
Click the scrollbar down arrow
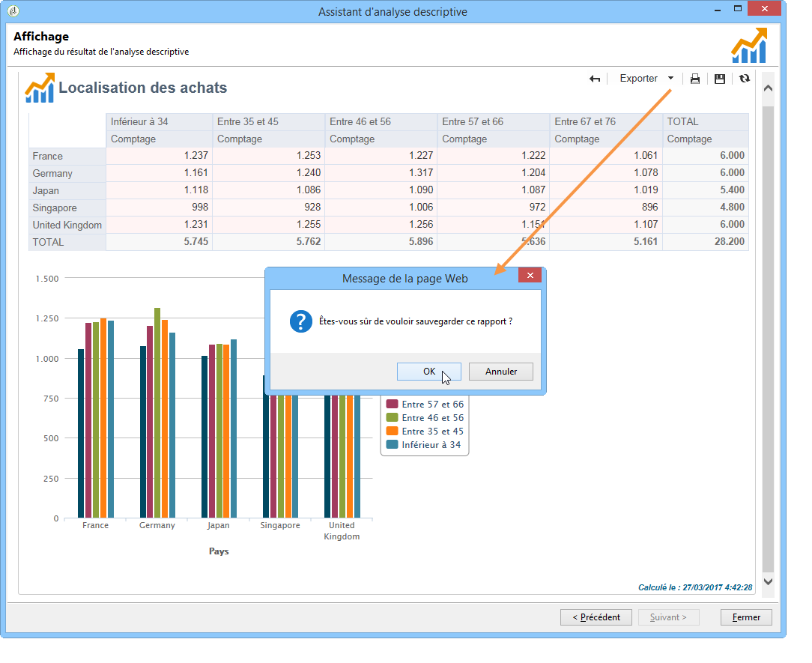pos(768,581)
